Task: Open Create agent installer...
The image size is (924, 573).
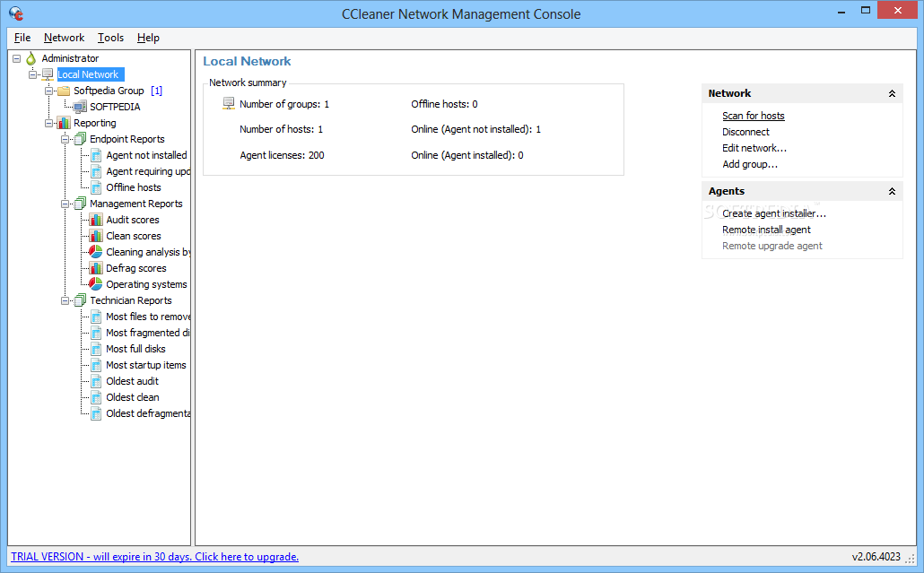Action: (x=773, y=213)
